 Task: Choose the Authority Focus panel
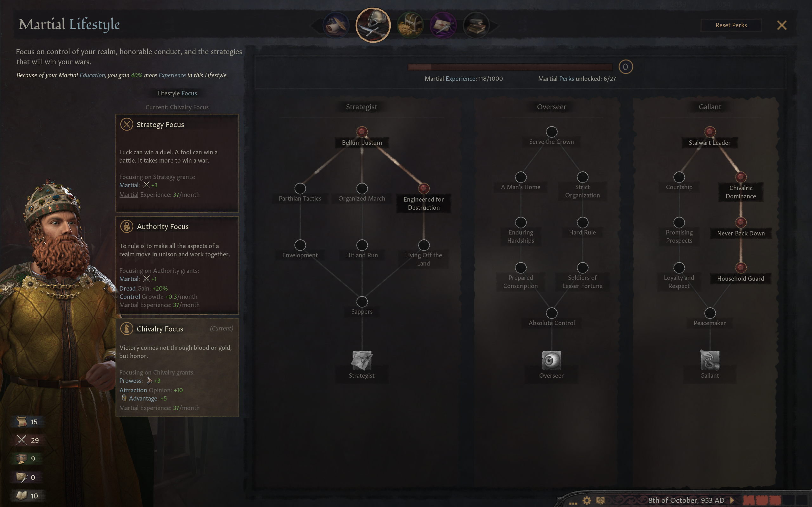(x=177, y=265)
